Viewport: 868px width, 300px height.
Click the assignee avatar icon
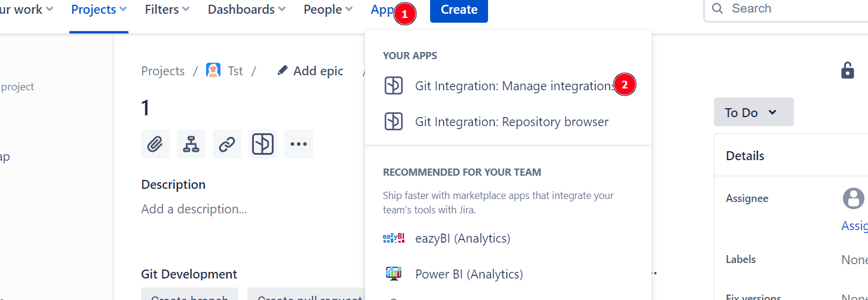click(854, 198)
